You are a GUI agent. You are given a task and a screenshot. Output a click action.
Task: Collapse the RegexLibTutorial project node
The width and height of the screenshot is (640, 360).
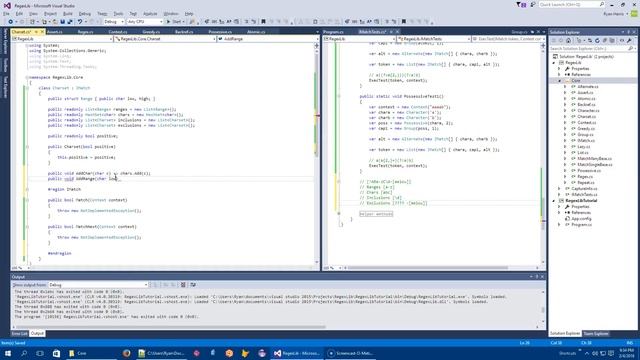(554, 201)
